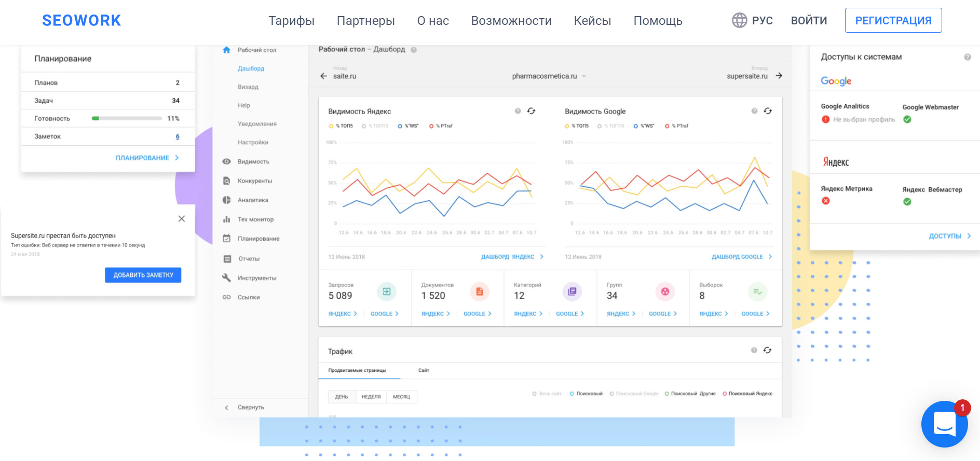
Task: Go to О нас page
Action: pyautogui.click(x=433, y=21)
